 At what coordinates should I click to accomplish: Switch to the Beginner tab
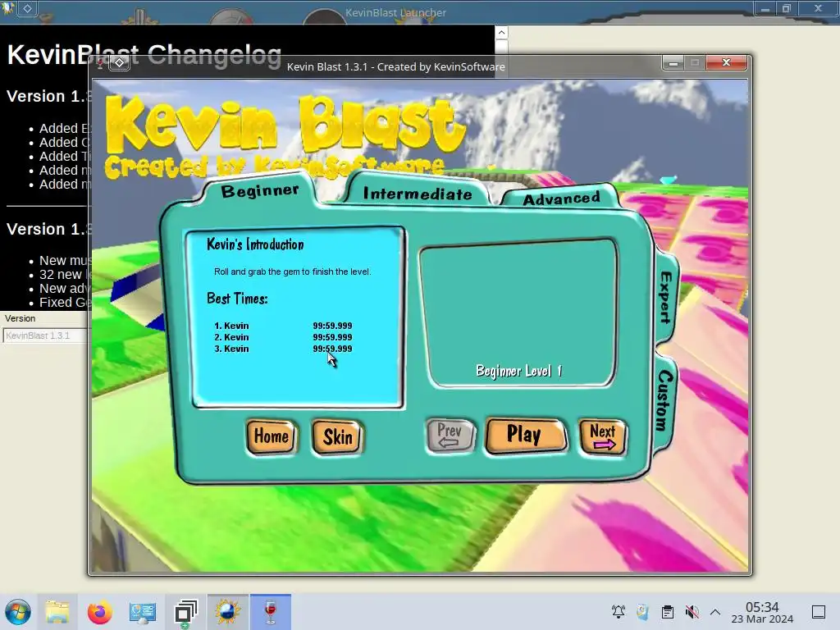tap(260, 190)
